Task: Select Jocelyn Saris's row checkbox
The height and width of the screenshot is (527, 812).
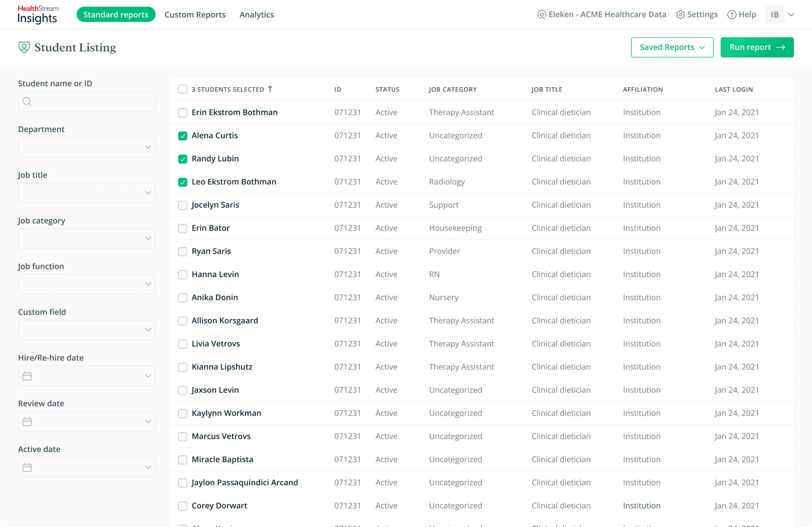Action: pyautogui.click(x=183, y=205)
